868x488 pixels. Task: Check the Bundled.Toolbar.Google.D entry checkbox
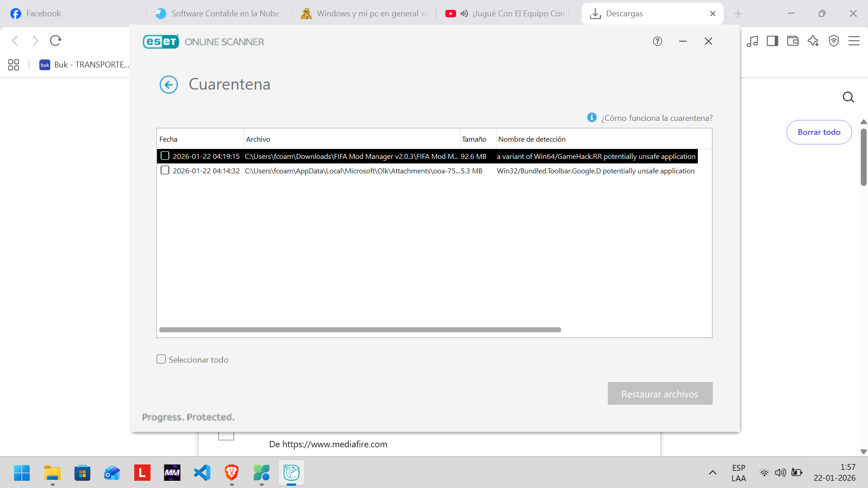[165, 170]
